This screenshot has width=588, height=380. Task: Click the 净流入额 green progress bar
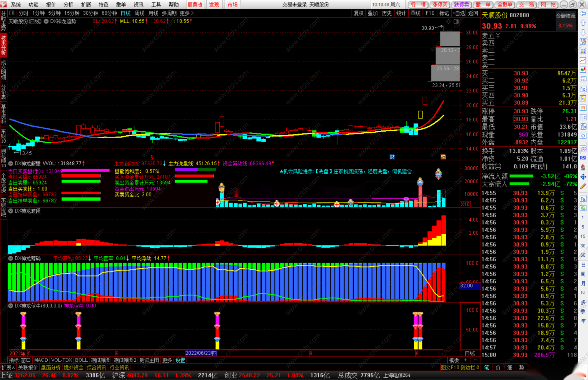click(521, 176)
